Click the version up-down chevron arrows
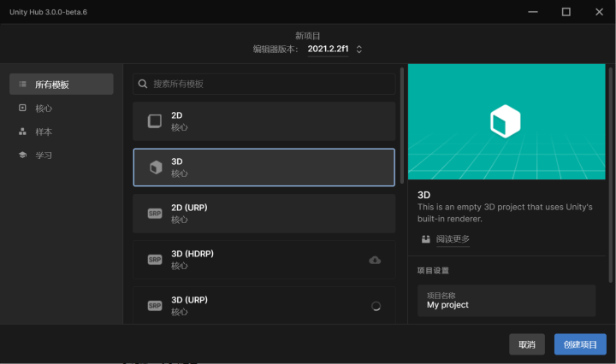The width and height of the screenshot is (616, 364). 359,49
